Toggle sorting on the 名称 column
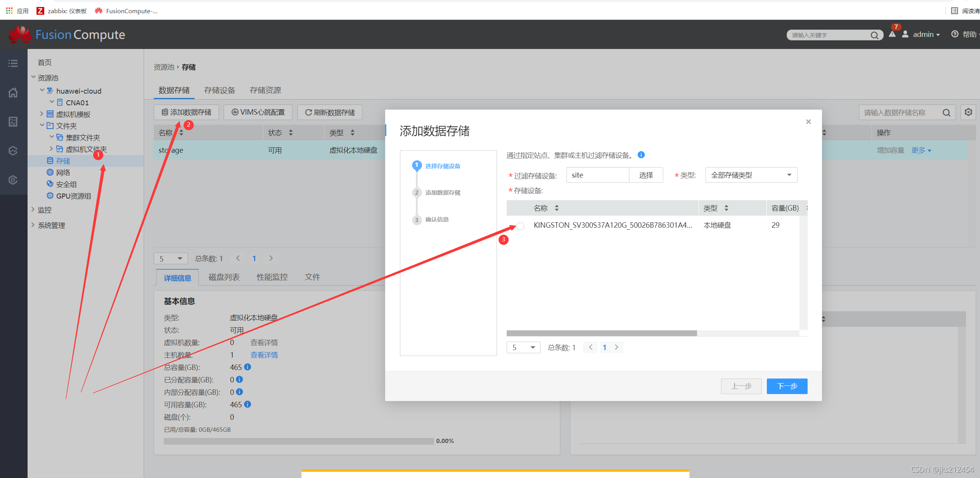This screenshot has height=478, width=980. 557,208
